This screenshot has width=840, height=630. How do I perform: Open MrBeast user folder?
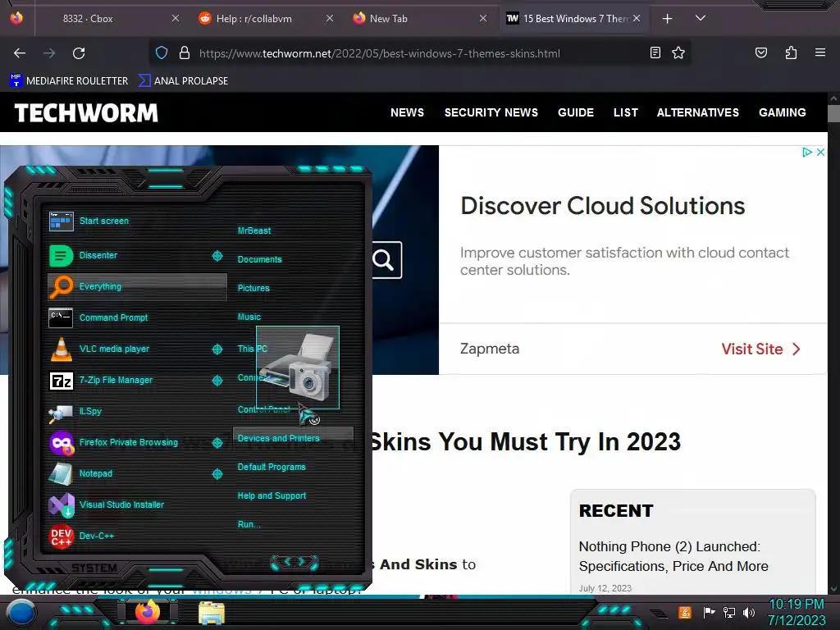[254, 231]
